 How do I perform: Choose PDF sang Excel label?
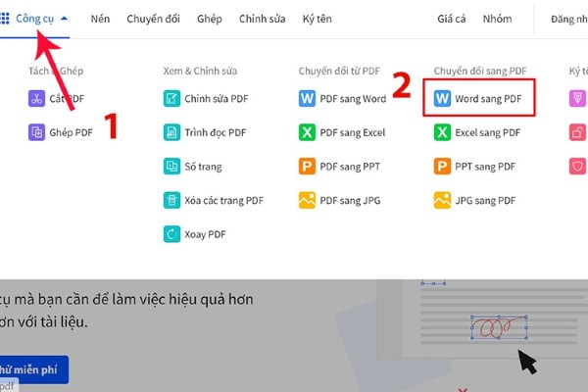[353, 133]
